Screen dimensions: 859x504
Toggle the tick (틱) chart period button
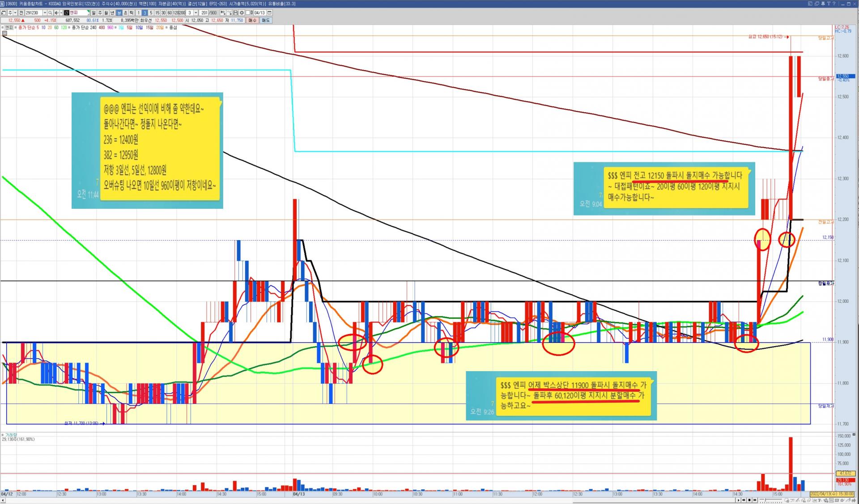132,13
